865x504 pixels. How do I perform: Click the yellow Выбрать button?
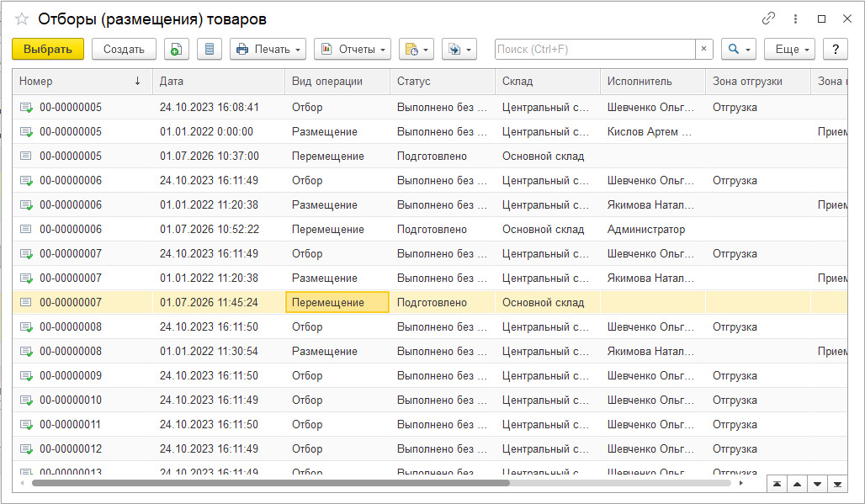(48, 49)
